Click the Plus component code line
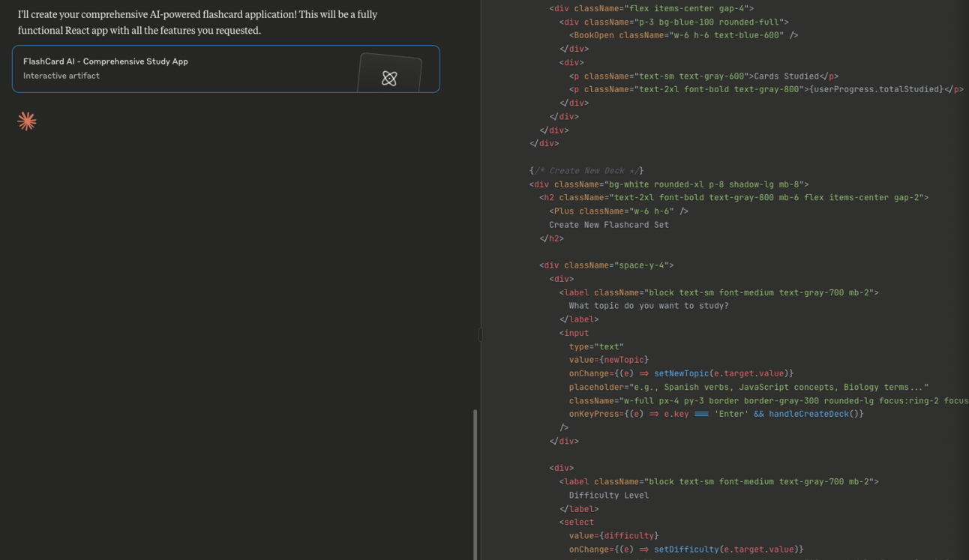Screen dimensions: 969x560 click(x=619, y=211)
